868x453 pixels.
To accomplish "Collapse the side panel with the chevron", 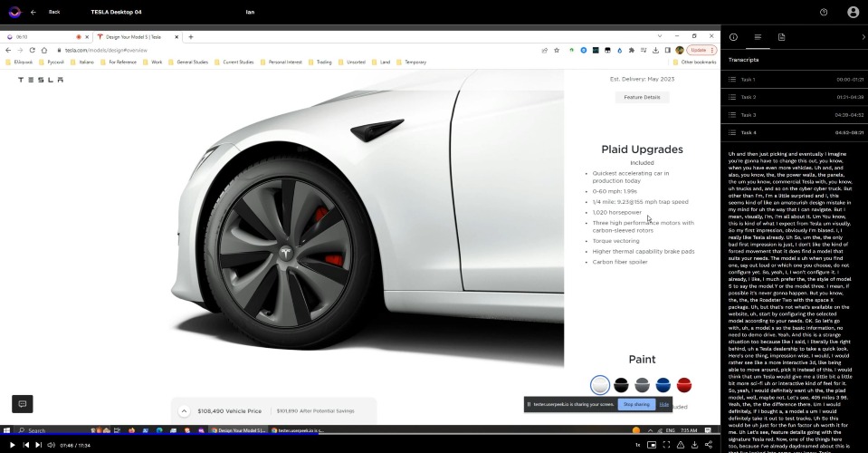I will pos(863,37).
